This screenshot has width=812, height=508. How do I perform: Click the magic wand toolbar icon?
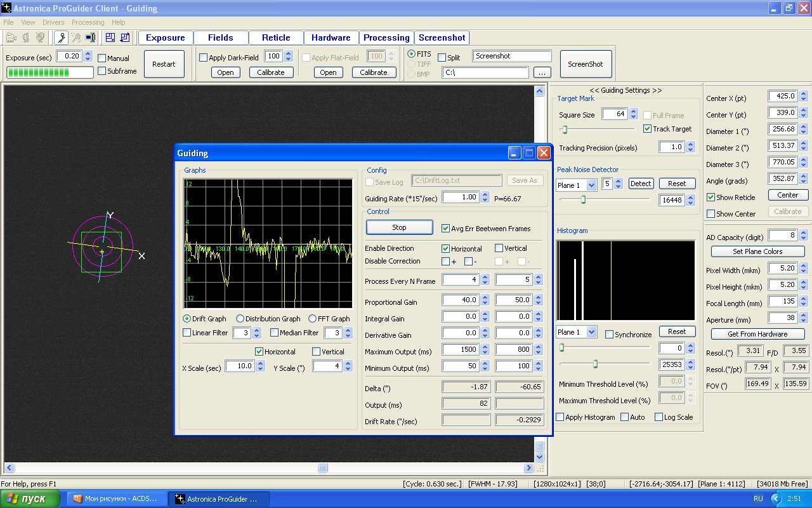[75, 37]
